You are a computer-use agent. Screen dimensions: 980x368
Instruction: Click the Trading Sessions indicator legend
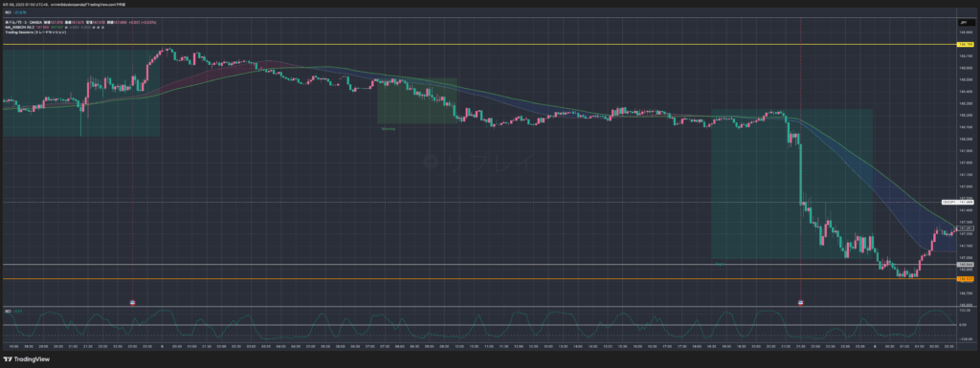tap(35, 32)
